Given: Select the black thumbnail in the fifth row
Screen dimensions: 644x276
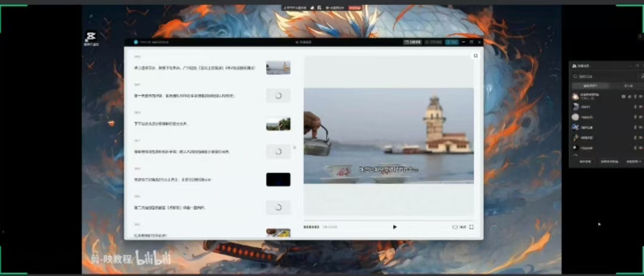Looking at the screenshot, I should point(278,179).
